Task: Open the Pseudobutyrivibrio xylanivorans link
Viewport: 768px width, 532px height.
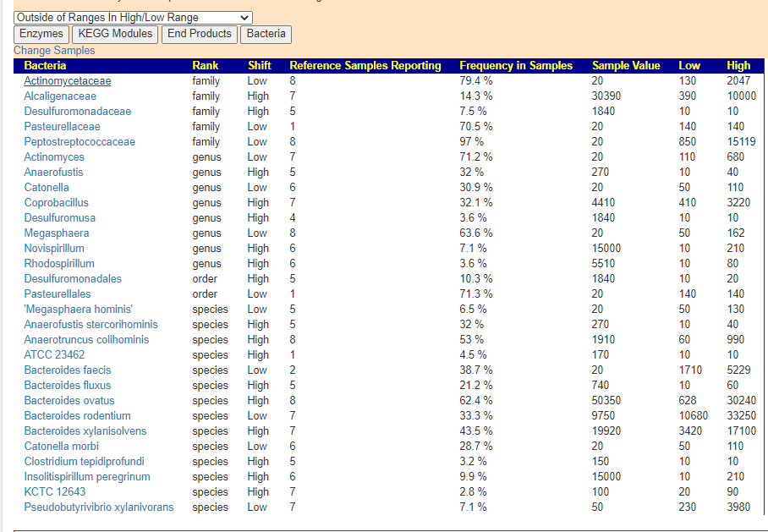Action: 98,507
